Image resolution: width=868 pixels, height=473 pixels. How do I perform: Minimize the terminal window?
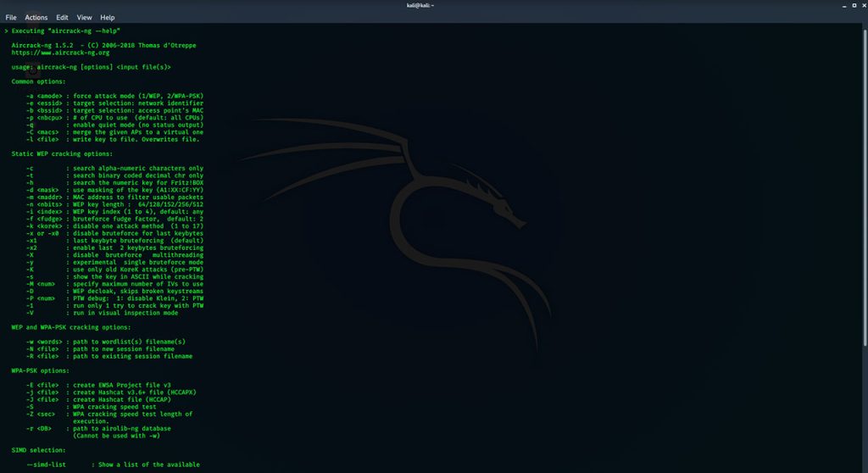pyautogui.click(x=844, y=6)
